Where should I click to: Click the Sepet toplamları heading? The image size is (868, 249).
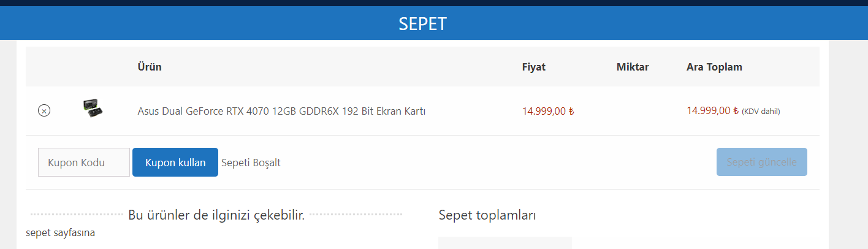pyautogui.click(x=487, y=215)
